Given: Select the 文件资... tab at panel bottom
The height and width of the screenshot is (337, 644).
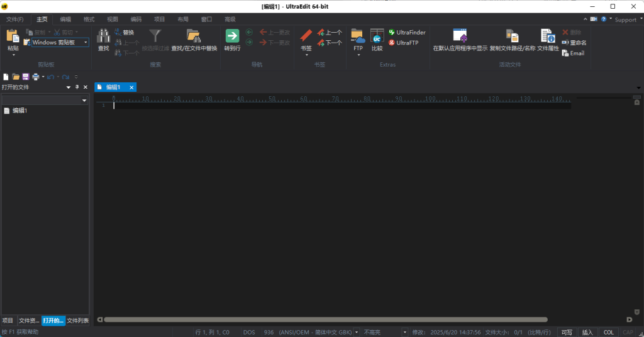Looking at the screenshot, I should 29,321.
